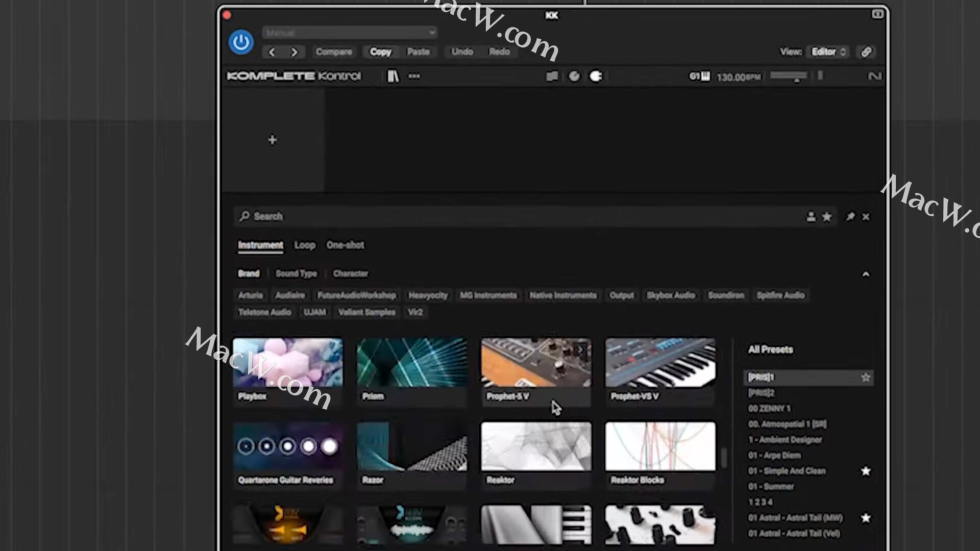980x551 pixels.
Task: Open the Manual preset dropdown
Action: coord(350,33)
